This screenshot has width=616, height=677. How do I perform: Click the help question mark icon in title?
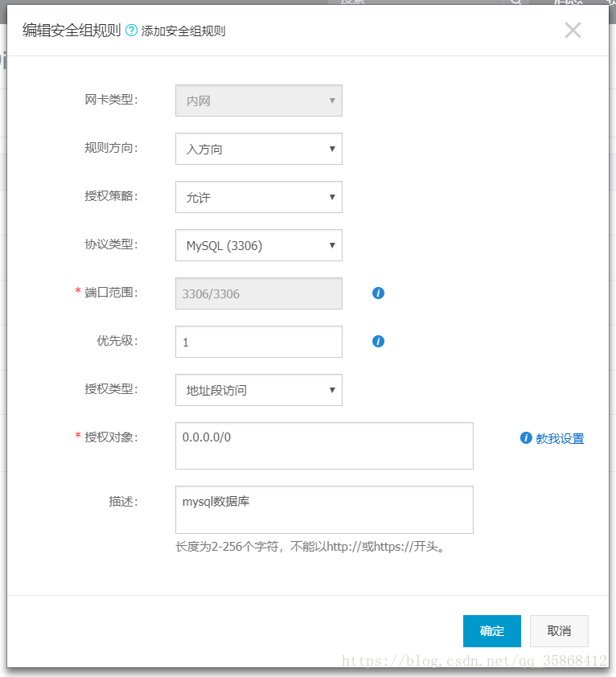pos(131,31)
